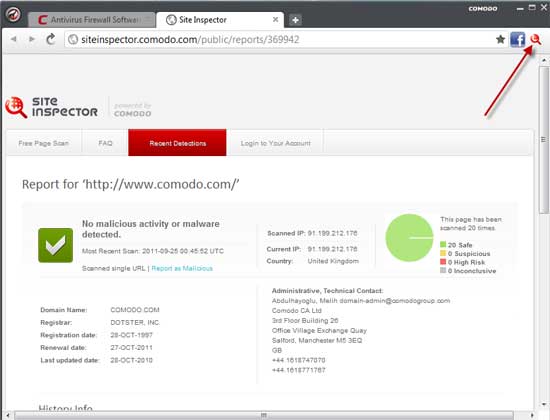Click the gray Inconclusive legend swatch
The height and width of the screenshot is (420, 550).
pyautogui.click(x=443, y=271)
